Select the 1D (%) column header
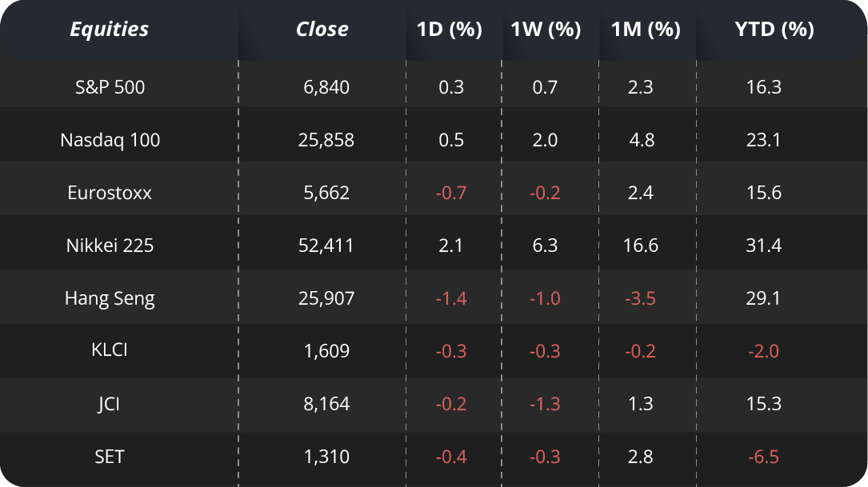 tap(450, 30)
